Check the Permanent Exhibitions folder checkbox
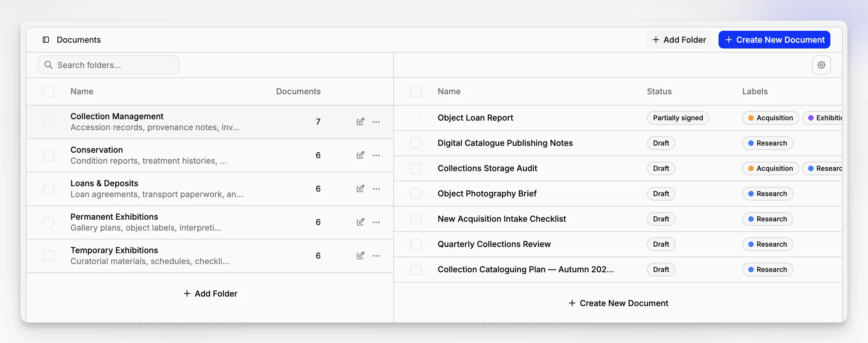This screenshot has width=868, height=343. tap(49, 222)
